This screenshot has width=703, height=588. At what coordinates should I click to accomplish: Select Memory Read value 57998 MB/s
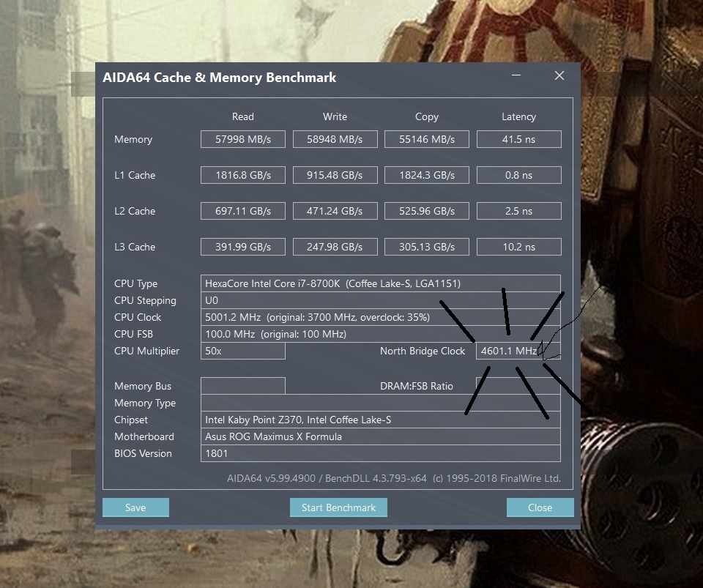click(x=243, y=139)
